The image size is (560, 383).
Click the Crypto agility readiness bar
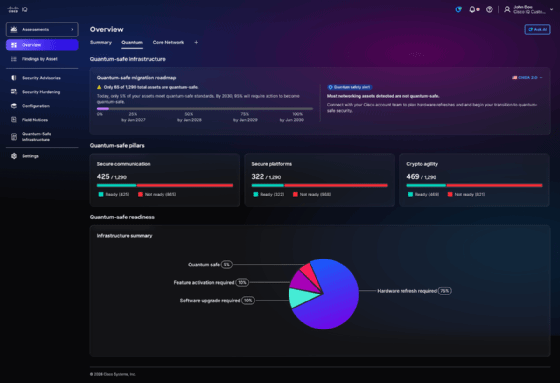click(474, 185)
